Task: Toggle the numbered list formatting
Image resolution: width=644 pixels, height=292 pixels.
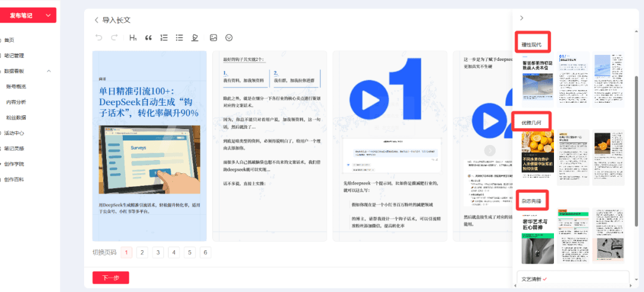Action: tap(164, 38)
